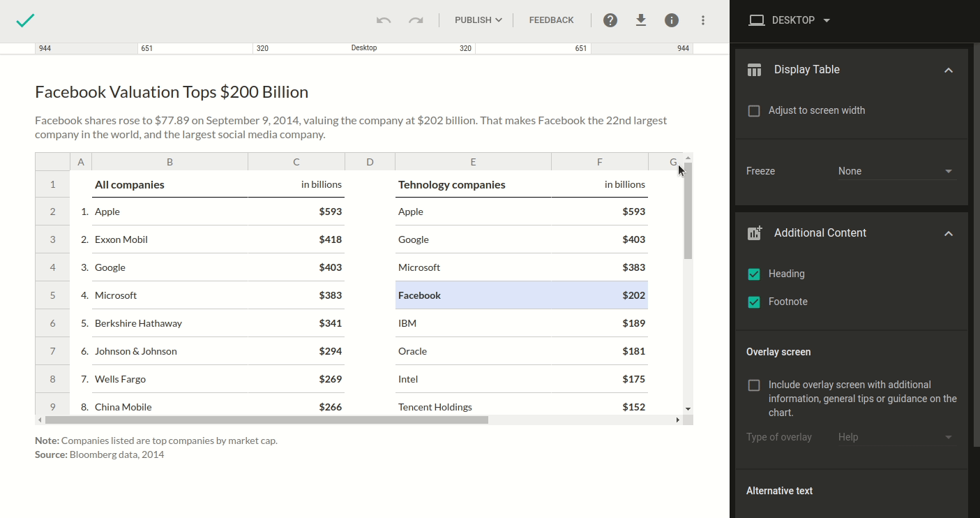Open the Freeze dropdown set to None

click(x=896, y=171)
